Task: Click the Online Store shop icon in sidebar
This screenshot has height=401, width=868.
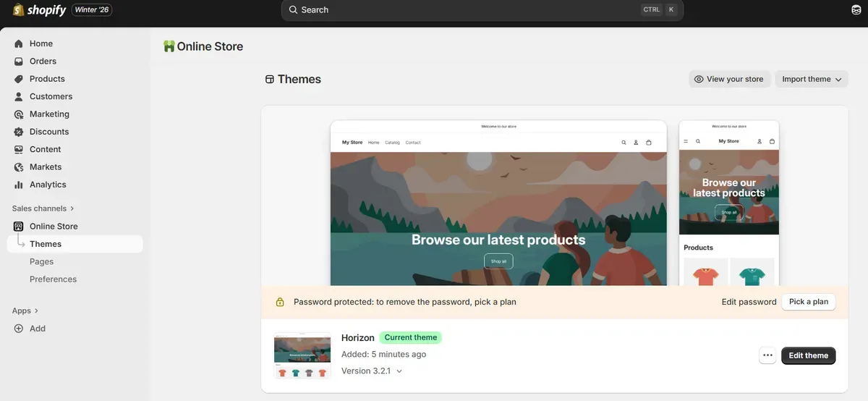Action: click(19, 227)
